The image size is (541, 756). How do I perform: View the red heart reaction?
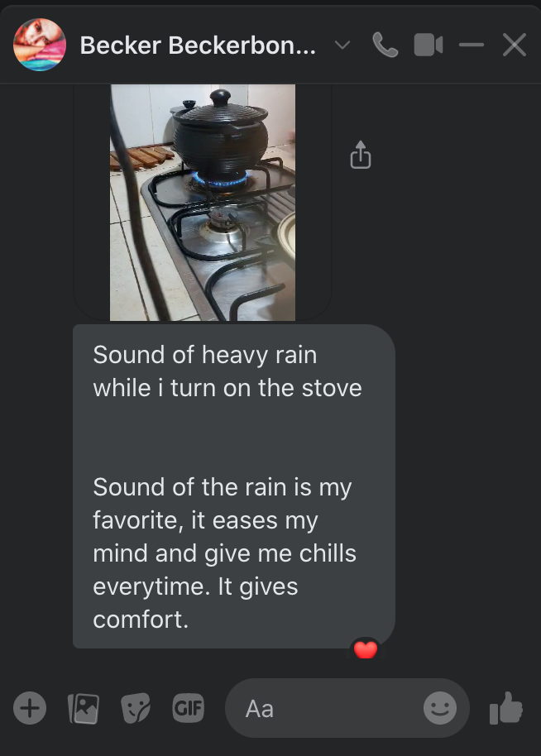pyautogui.click(x=366, y=649)
